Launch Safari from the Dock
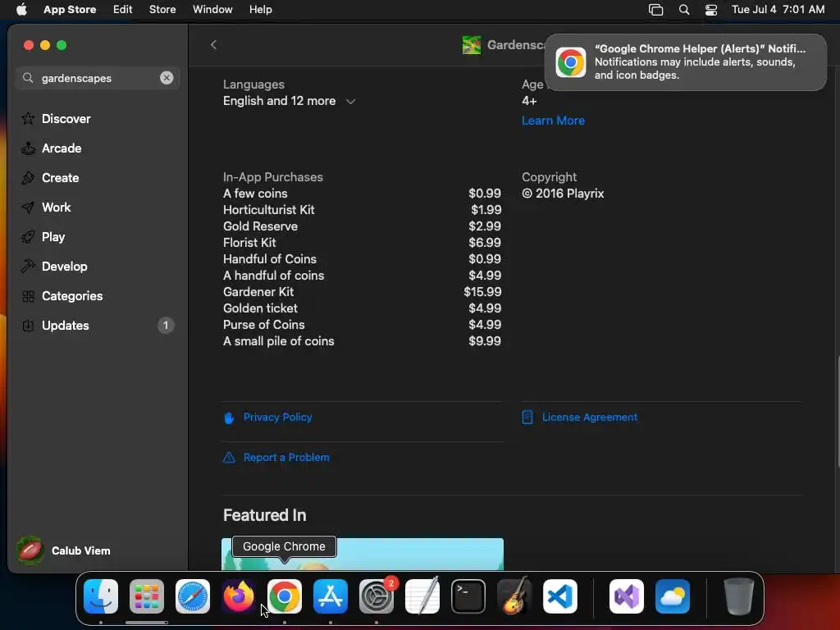Viewport: 840px width, 630px height. point(193,596)
